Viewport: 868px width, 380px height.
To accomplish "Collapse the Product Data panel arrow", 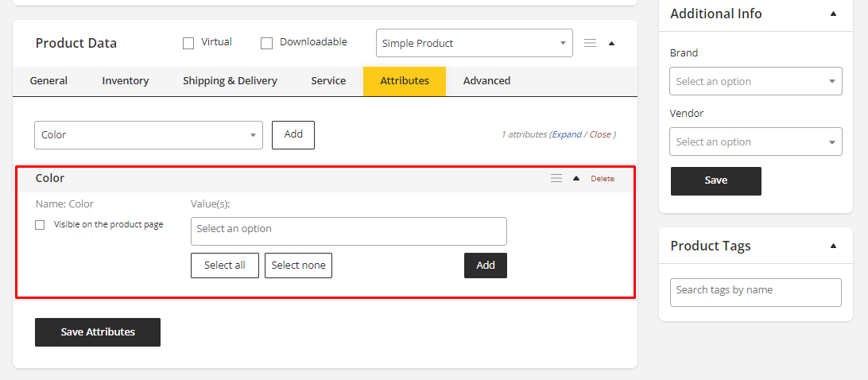I will tap(611, 44).
